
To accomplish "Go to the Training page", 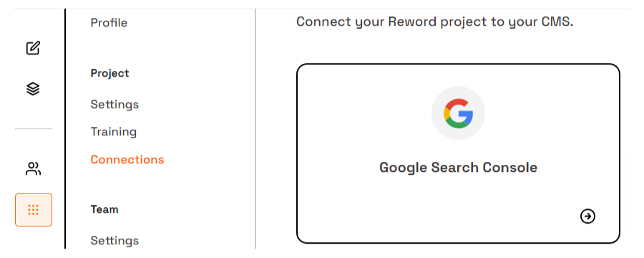I will point(113,132).
